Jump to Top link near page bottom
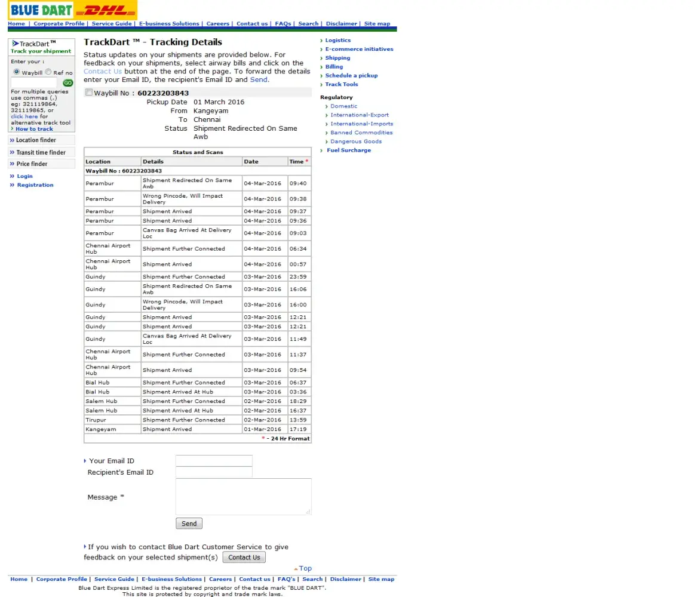 [x=305, y=568]
